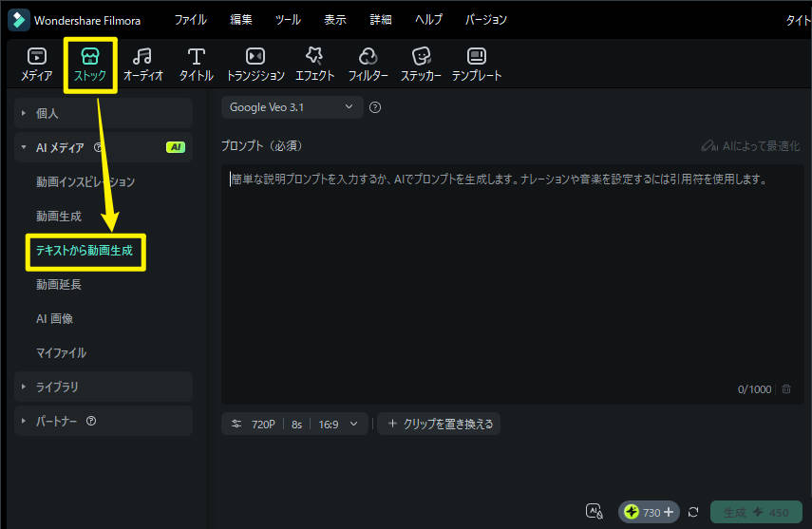Open the タイトル text icon tab

[197, 56]
